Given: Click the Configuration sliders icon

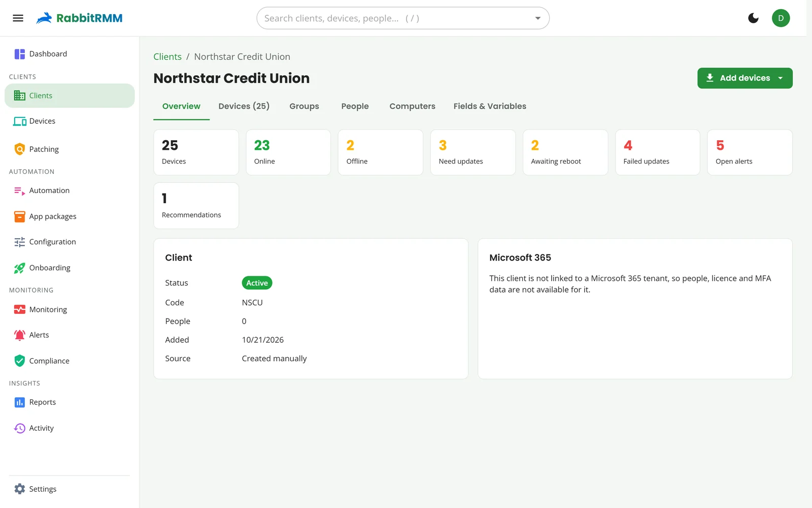Looking at the screenshot, I should [x=20, y=242].
